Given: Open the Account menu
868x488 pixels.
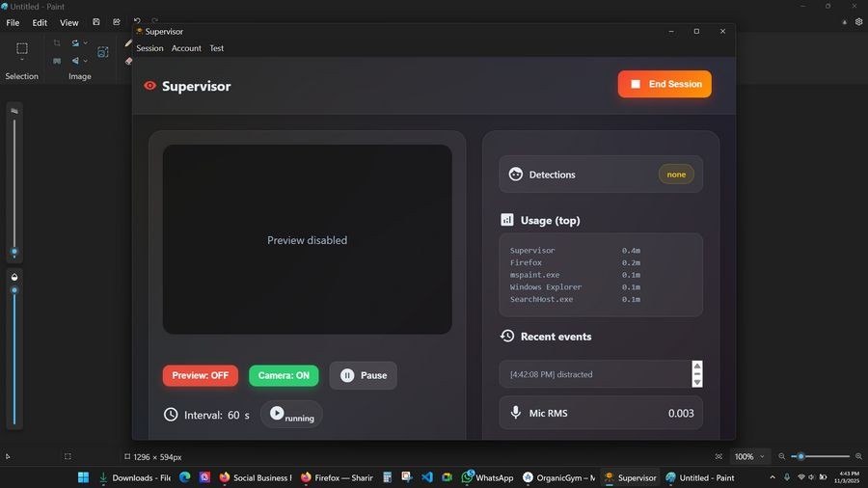Looking at the screenshot, I should (x=186, y=48).
